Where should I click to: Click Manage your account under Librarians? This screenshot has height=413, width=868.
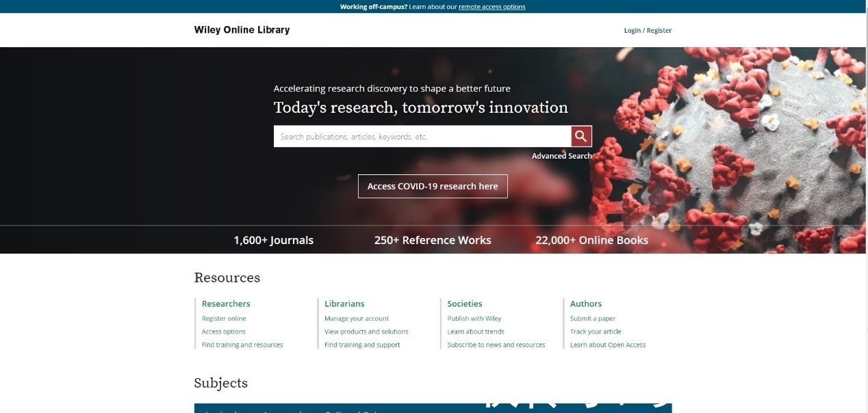point(357,319)
